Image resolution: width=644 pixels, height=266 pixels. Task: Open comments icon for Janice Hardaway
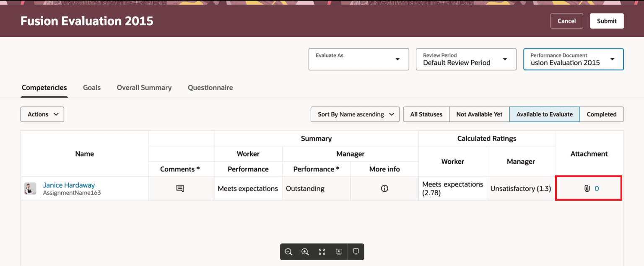[x=181, y=189]
